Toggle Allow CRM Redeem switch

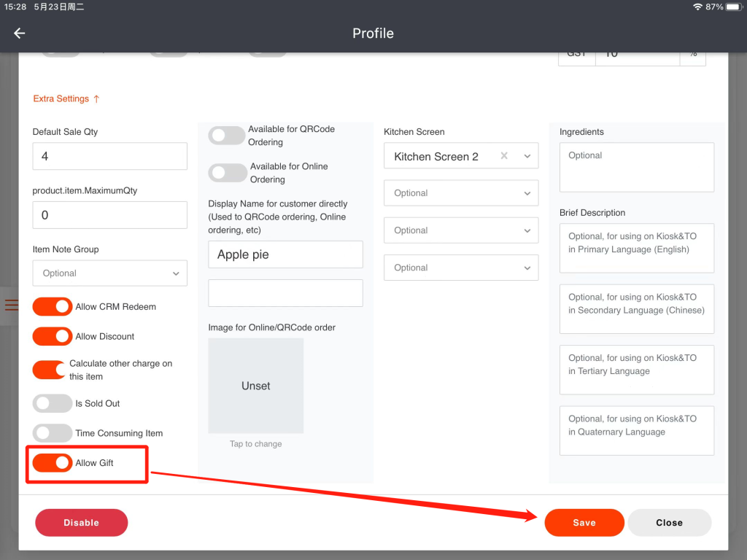pos(53,307)
